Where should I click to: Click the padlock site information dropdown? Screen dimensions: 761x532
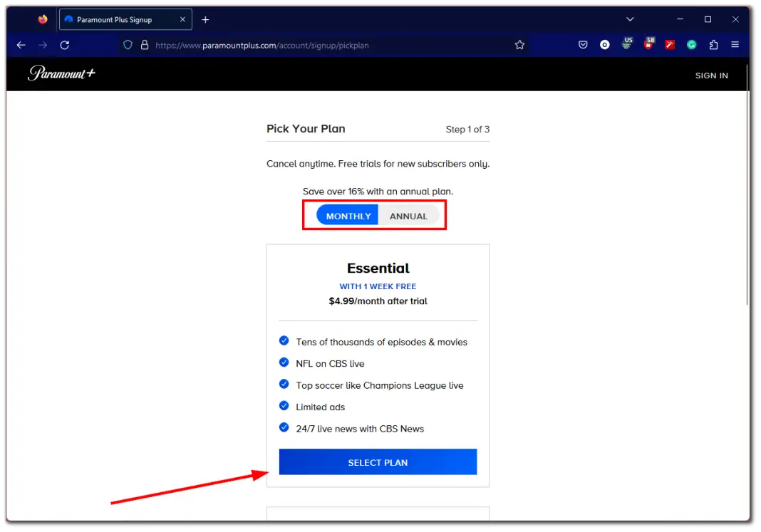[144, 44]
